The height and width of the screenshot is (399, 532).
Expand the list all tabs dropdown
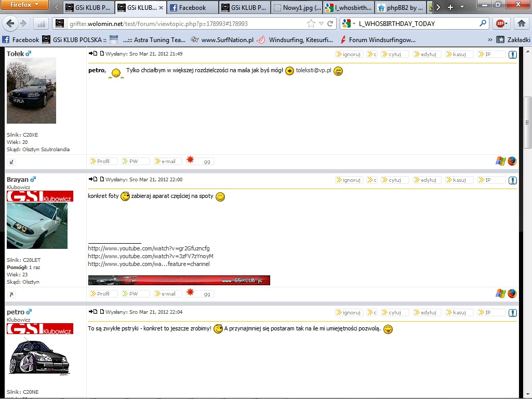point(462,7)
